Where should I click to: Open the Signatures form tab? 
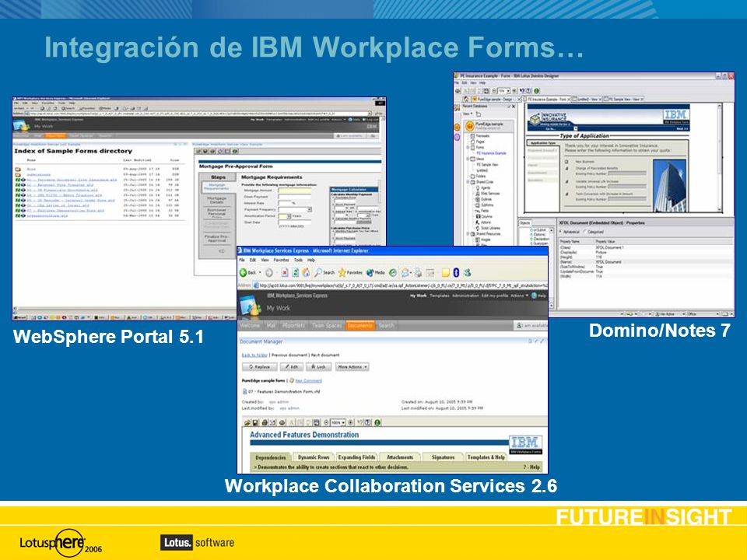pyautogui.click(x=443, y=457)
